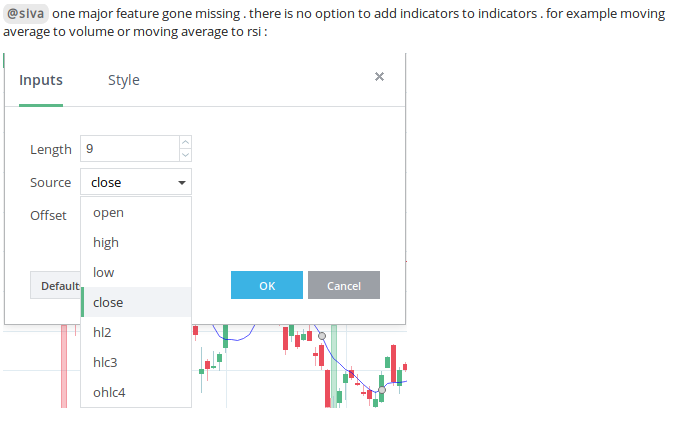Select the Inputs tab

(x=41, y=80)
